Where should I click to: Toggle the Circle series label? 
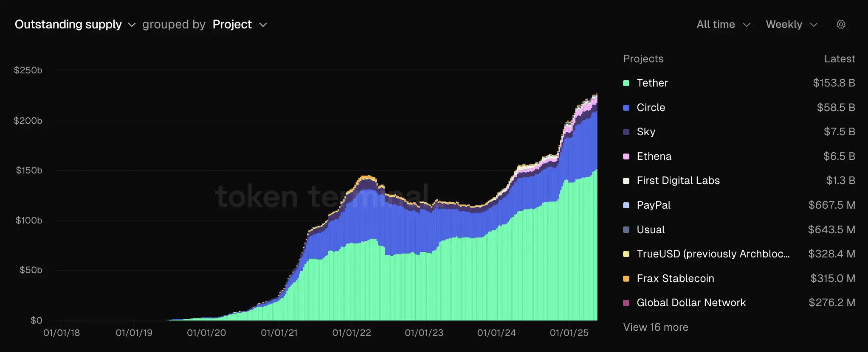pyautogui.click(x=651, y=108)
